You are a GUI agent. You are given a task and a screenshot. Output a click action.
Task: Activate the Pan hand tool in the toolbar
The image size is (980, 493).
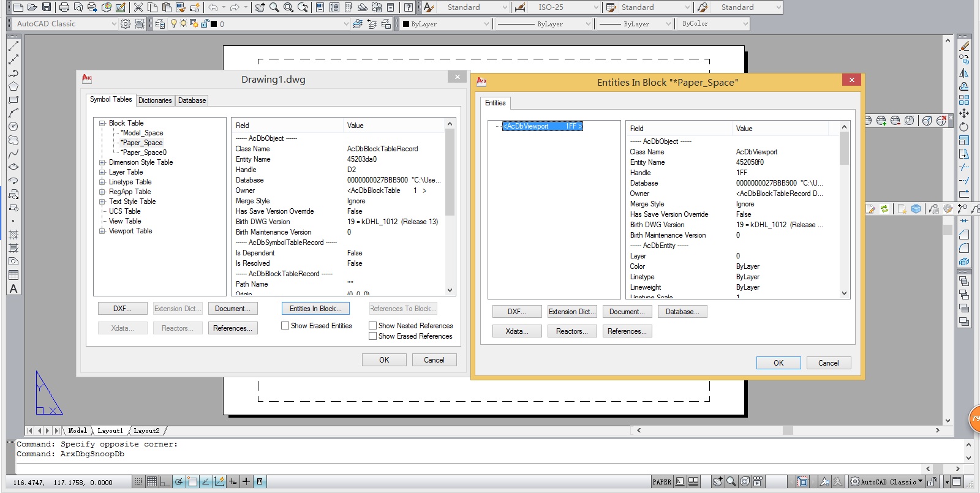(260, 7)
